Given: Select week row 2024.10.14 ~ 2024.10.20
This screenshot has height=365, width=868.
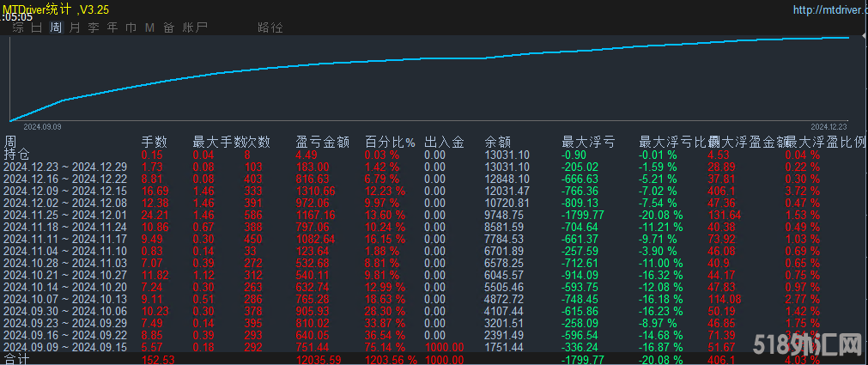Looking at the screenshot, I should (x=65, y=287).
